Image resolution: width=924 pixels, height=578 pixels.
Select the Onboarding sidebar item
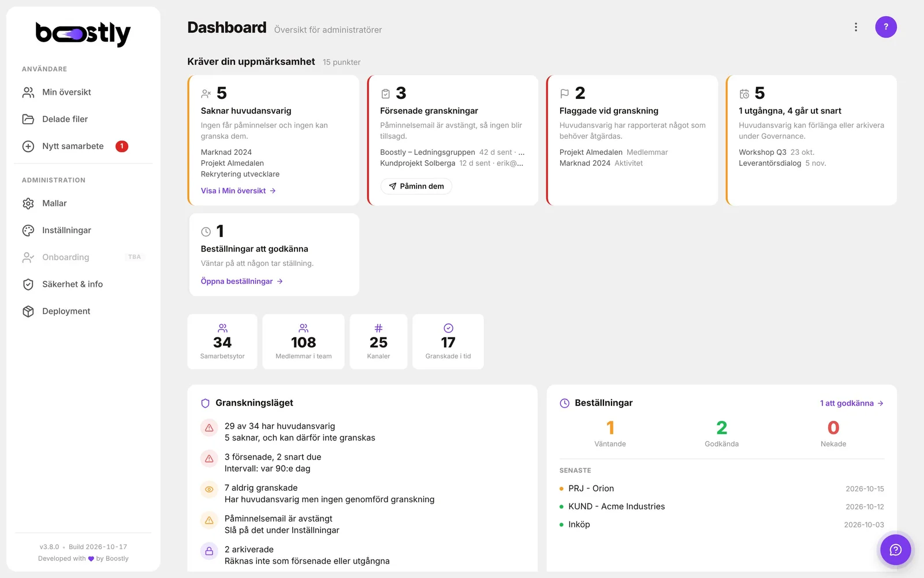coord(83,257)
